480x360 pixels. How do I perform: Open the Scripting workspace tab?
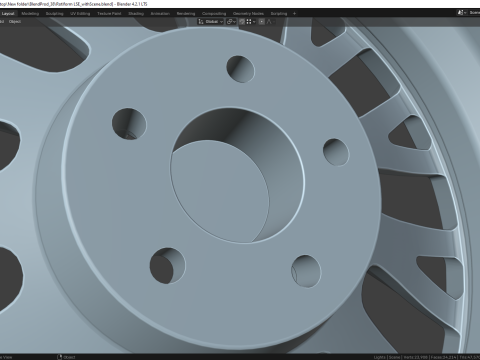point(279,13)
